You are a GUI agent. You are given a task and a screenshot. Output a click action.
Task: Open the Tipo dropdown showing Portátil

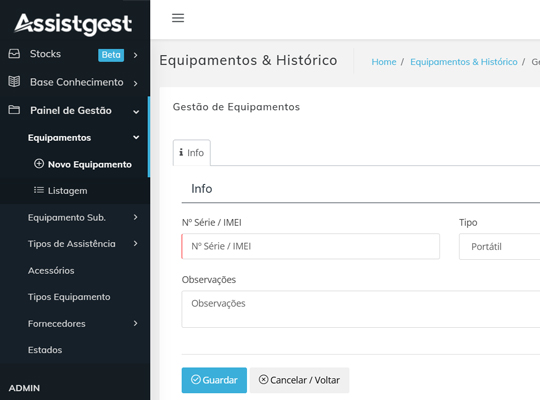(499, 247)
